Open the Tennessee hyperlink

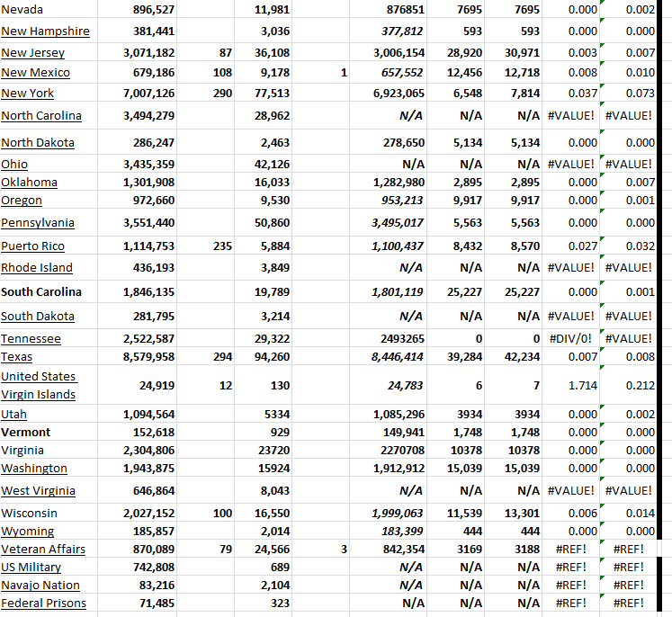pyautogui.click(x=31, y=339)
